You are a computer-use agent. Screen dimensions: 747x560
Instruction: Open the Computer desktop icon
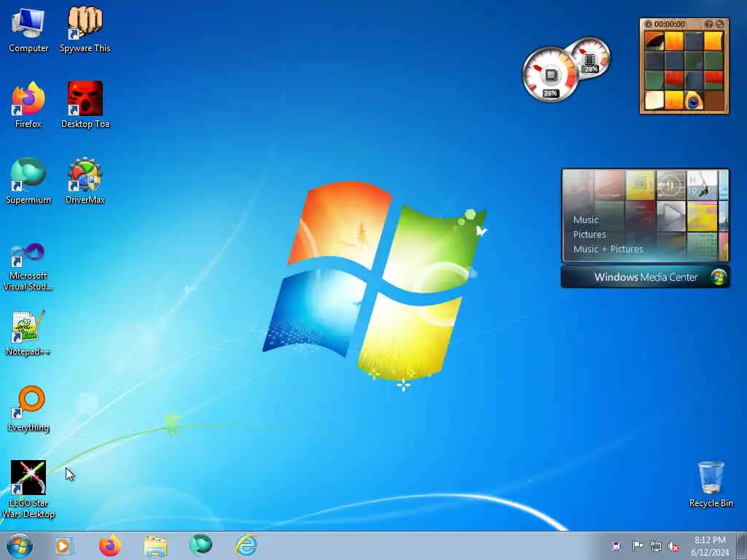click(28, 30)
